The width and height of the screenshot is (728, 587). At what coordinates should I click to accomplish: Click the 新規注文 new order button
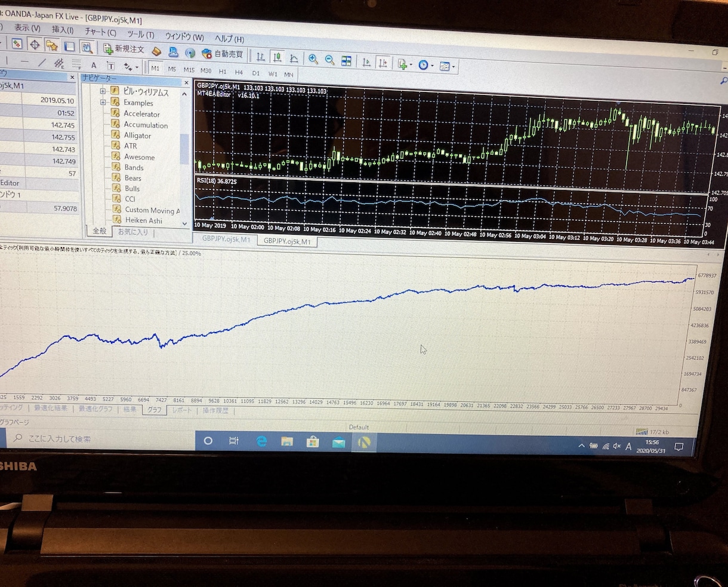coord(124,49)
